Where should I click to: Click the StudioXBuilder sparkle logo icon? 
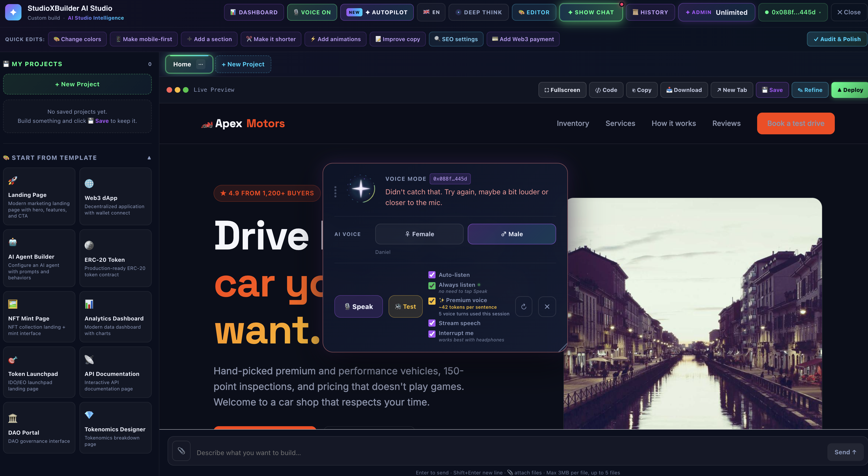13,13
